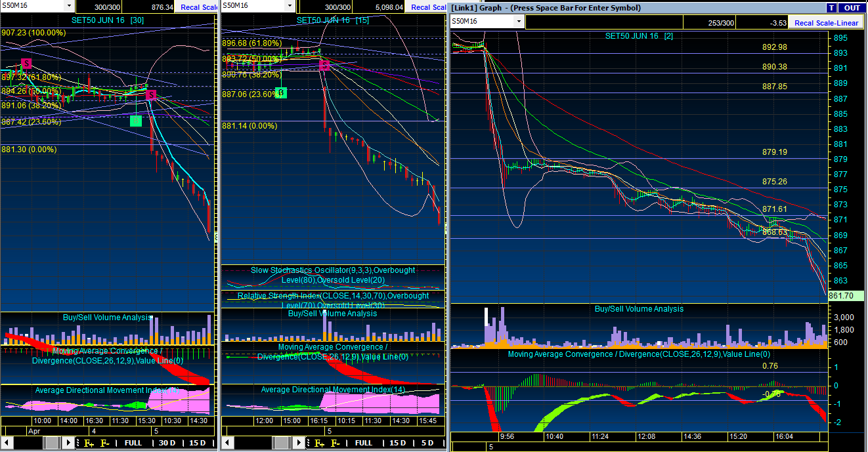Click SET50 JUN 16 [30] chart title
Viewport: 868px width, 452px height.
pos(107,20)
